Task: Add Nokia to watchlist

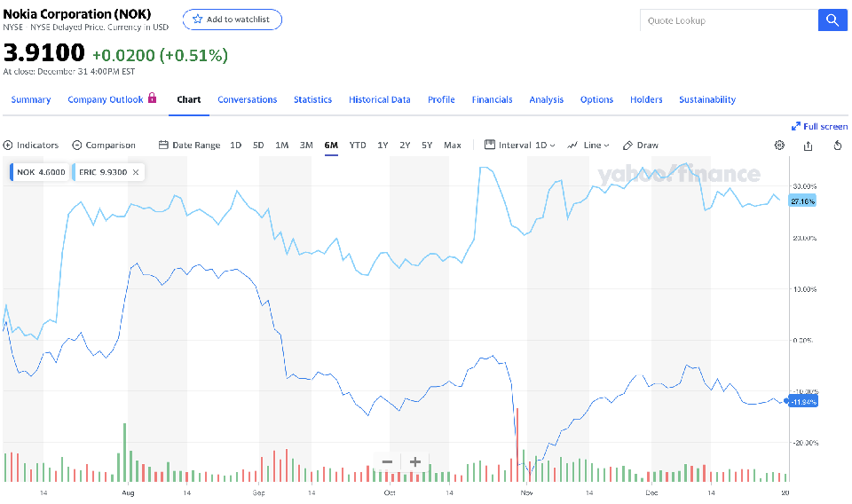Action: click(233, 20)
